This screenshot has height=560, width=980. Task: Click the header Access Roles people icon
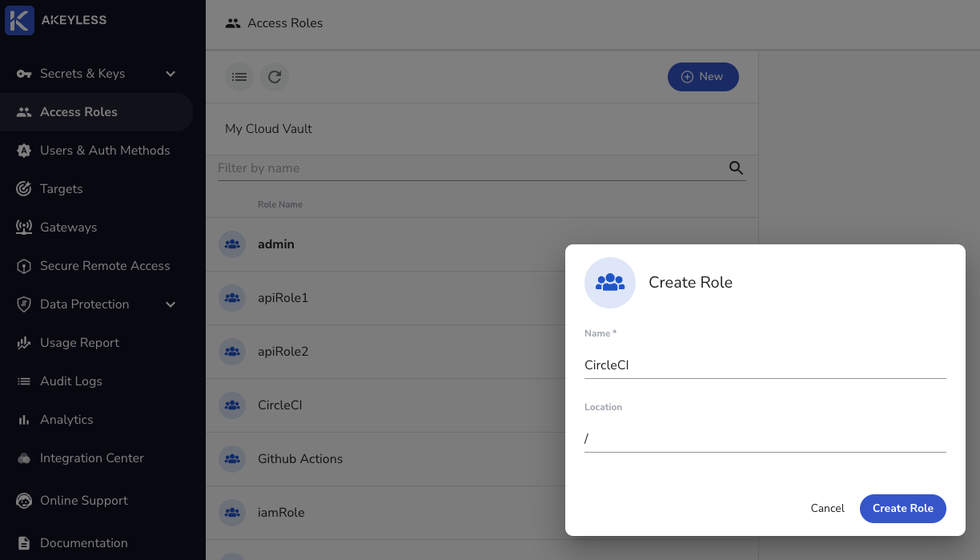pos(233,23)
